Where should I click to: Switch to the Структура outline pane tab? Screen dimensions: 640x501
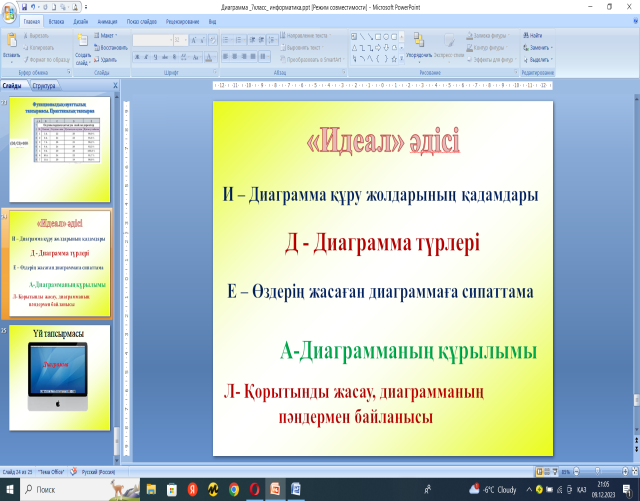(44, 86)
